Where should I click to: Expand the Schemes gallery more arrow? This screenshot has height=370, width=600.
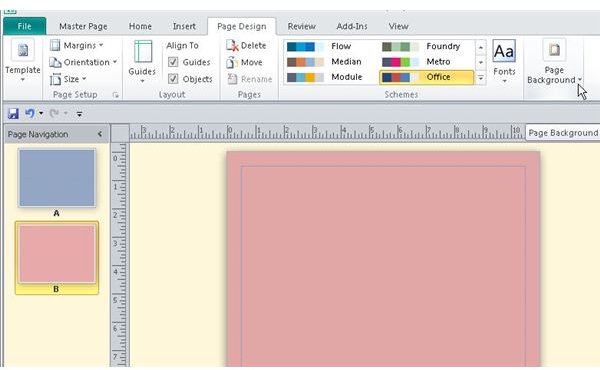(x=481, y=78)
